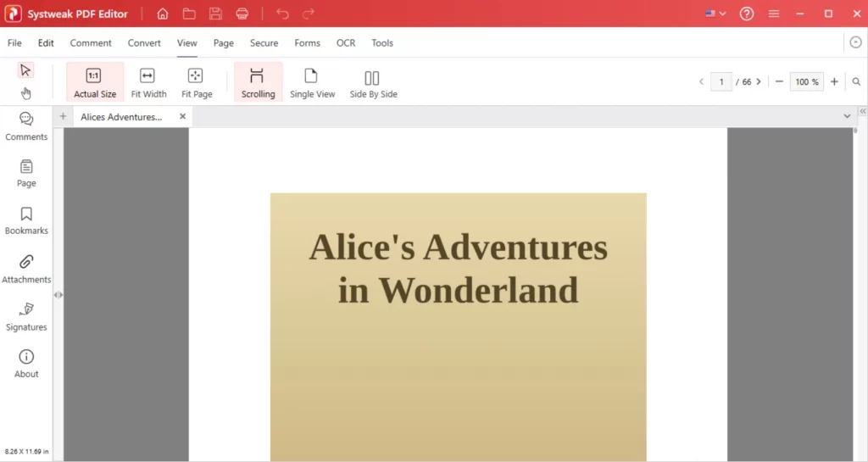Screen dimensions: 868x462
Task: Enable Scrolling page layout
Action: (x=258, y=82)
